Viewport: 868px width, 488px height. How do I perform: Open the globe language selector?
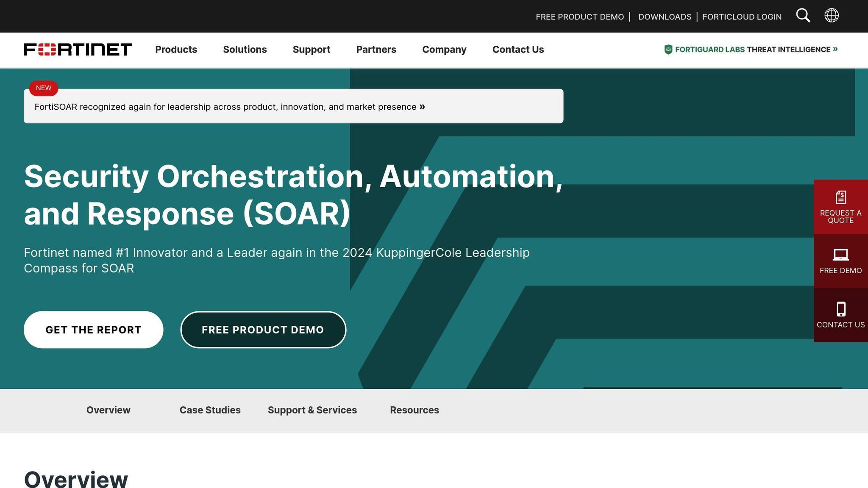coord(831,15)
